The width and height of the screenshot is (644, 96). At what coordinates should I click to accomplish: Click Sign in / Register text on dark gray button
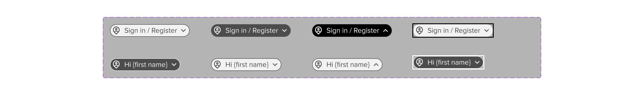(252, 31)
